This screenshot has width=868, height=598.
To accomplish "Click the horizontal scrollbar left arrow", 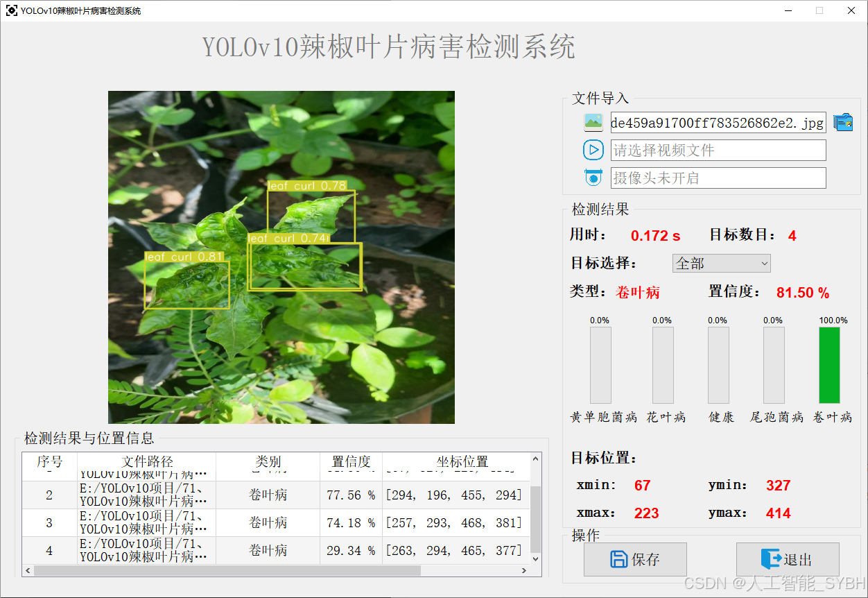I will (x=28, y=570).
